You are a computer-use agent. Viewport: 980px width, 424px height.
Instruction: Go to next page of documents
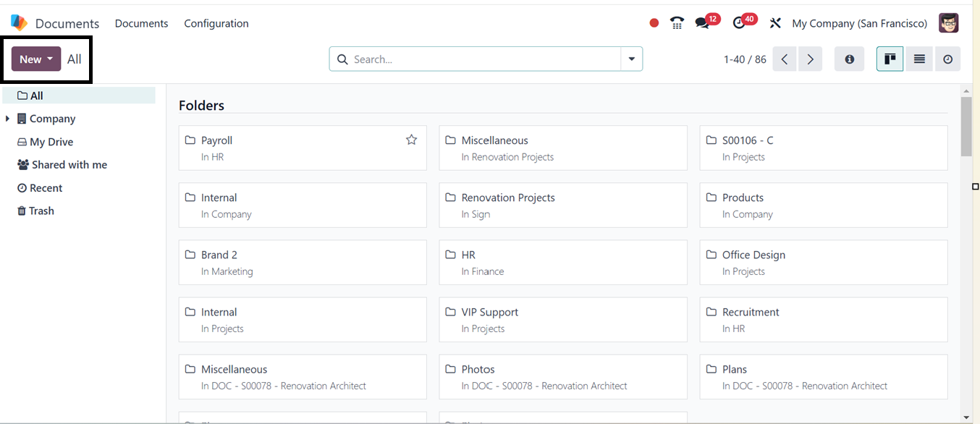tap(811, 59)
